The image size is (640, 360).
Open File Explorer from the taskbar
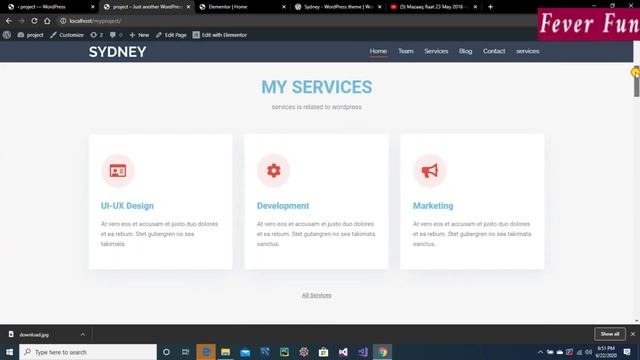coord(225,352)
